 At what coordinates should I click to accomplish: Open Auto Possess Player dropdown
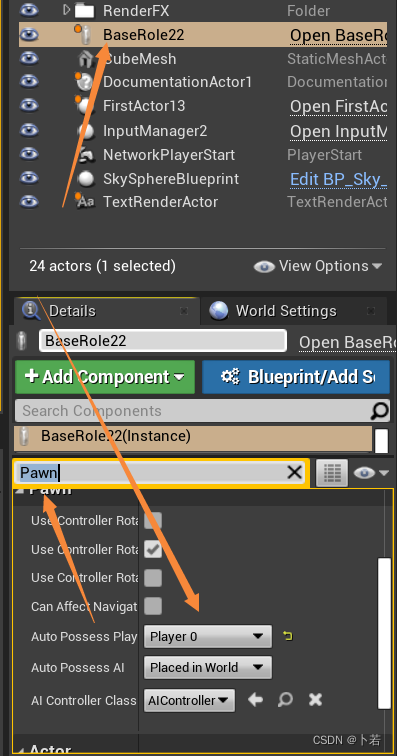pyautogui.click(x=208, y=636)
